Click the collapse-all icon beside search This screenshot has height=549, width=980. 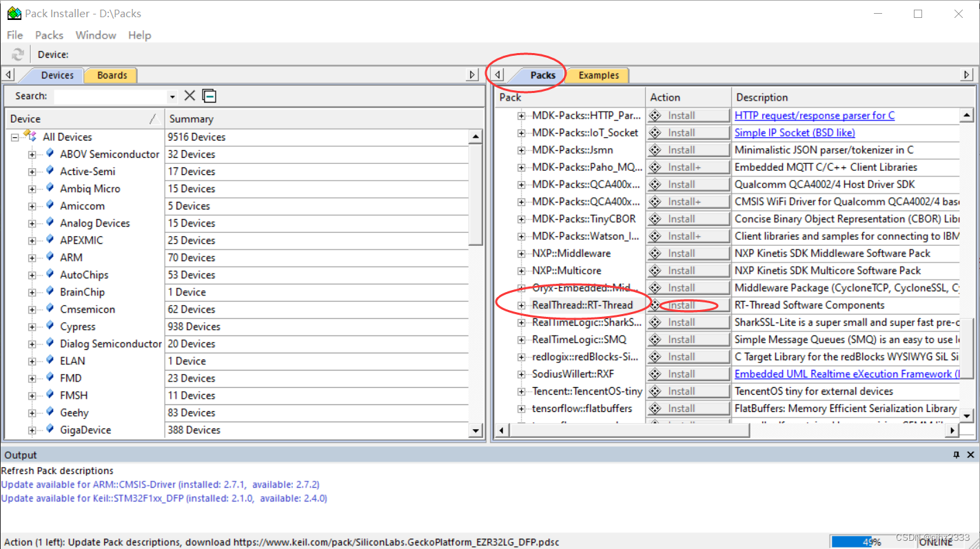(209, 96)
